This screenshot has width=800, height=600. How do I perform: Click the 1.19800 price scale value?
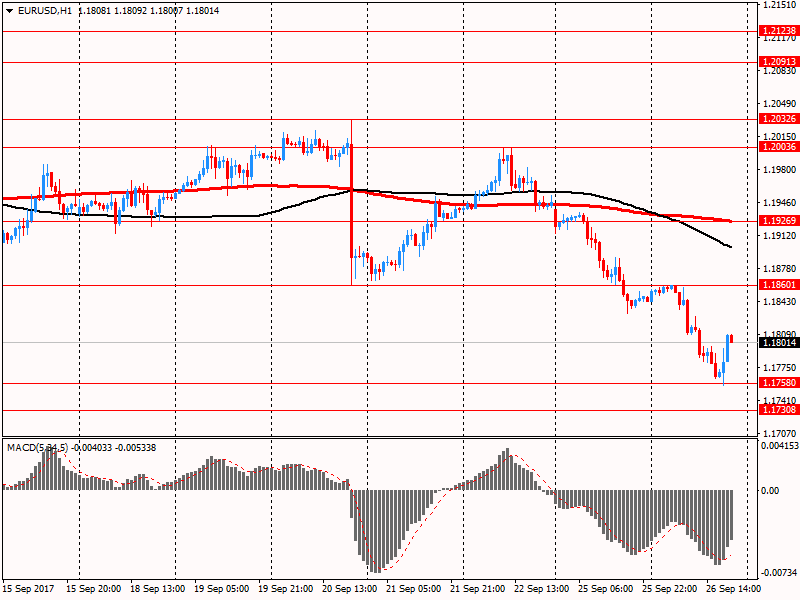click(780, 169)
